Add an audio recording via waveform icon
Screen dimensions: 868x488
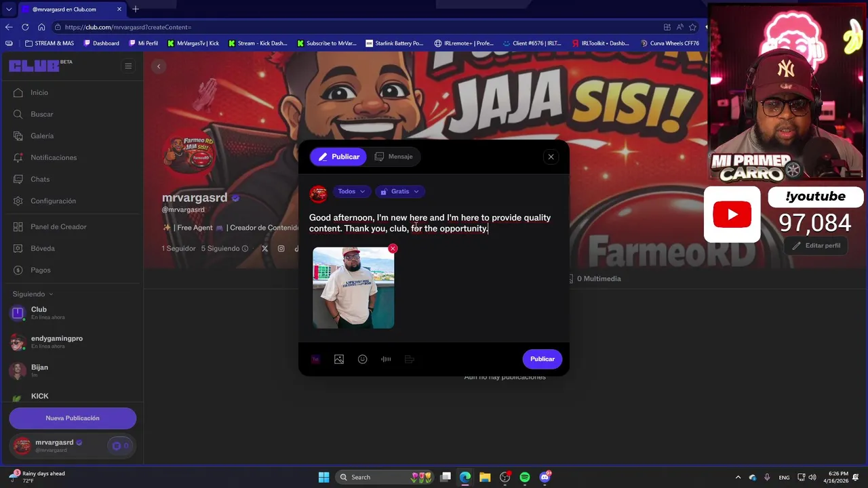pos(386,359)
